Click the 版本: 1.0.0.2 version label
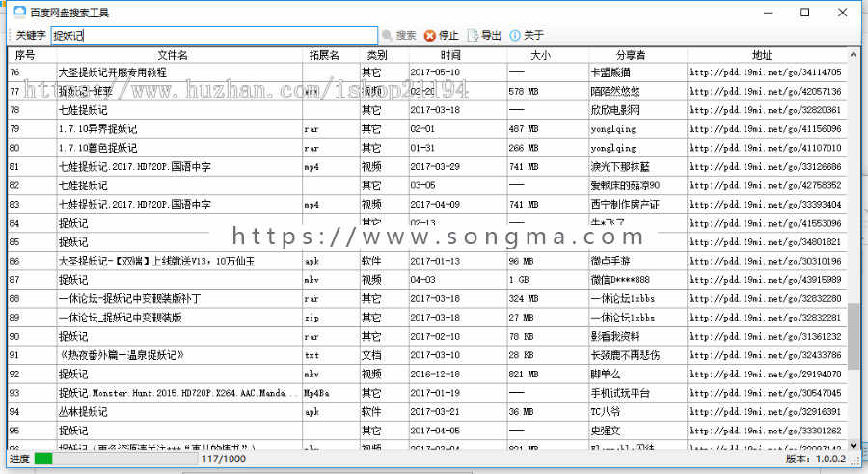 (x=815, y=459)
